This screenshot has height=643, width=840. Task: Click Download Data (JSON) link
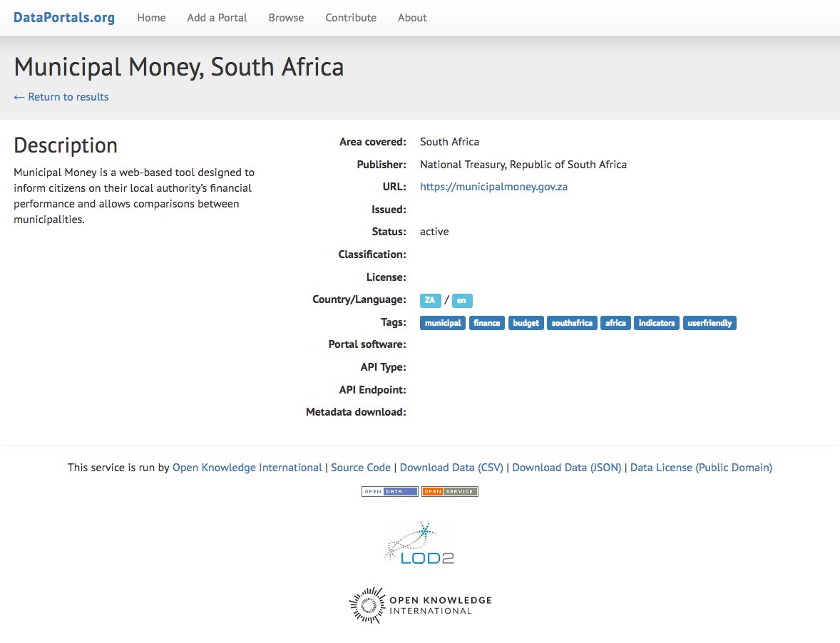pyautogui.click(x=567, y=468)
